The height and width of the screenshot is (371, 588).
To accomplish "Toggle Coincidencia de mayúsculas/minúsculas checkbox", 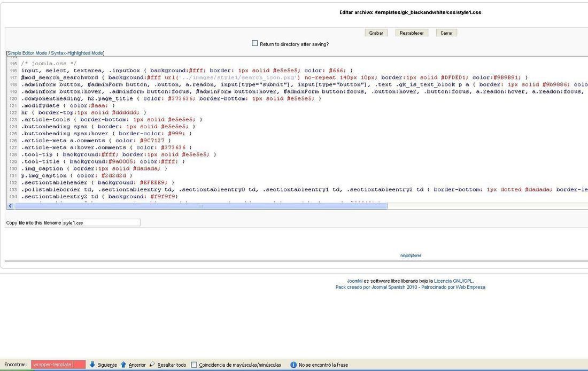I will 194,365.
